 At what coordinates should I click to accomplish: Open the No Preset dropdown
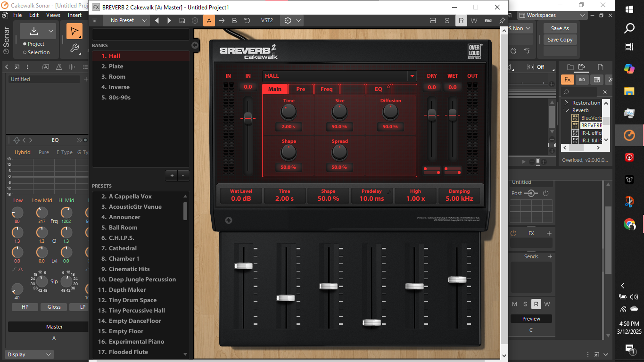(x=126, y=20)
